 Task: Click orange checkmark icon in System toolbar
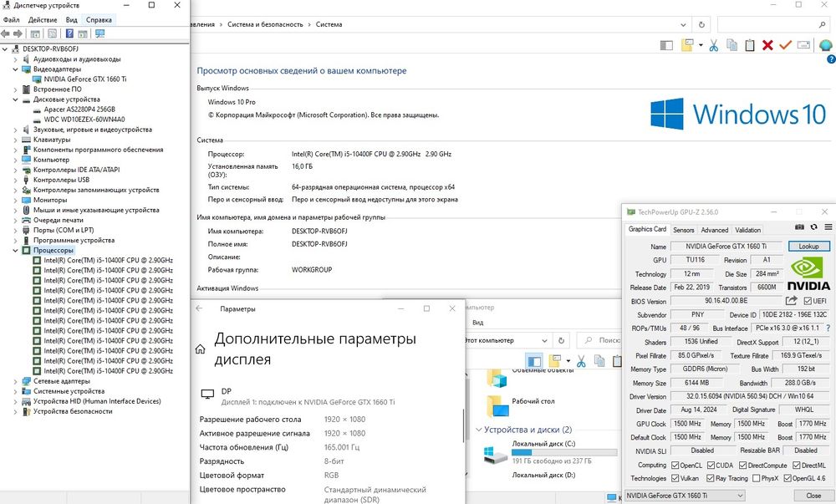pyautogui.click(x=785, y=46)
